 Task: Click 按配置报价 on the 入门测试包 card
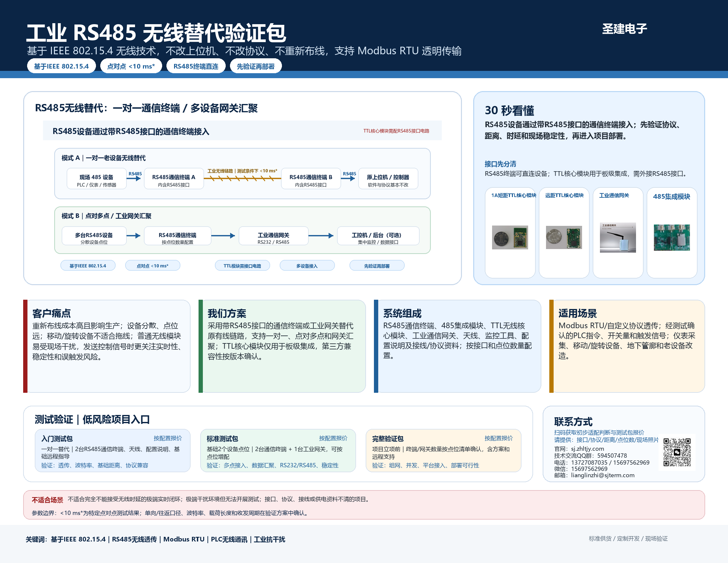point(168,438)
